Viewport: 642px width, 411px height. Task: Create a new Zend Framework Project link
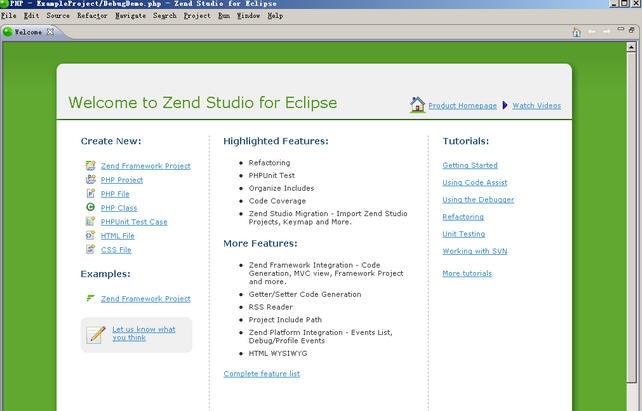click(x=146, y=166)
